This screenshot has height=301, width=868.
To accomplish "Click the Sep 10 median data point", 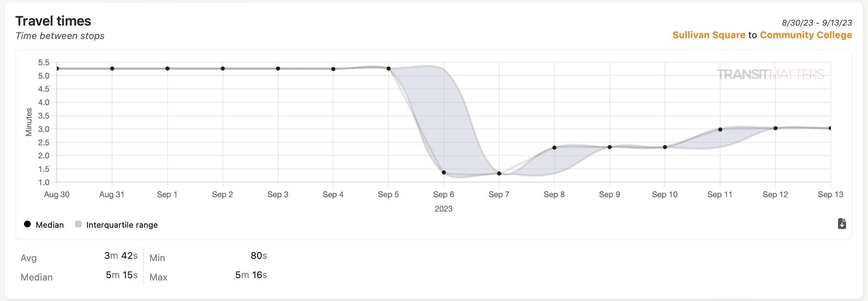I will pyautogui.click(x=665, y=147).
